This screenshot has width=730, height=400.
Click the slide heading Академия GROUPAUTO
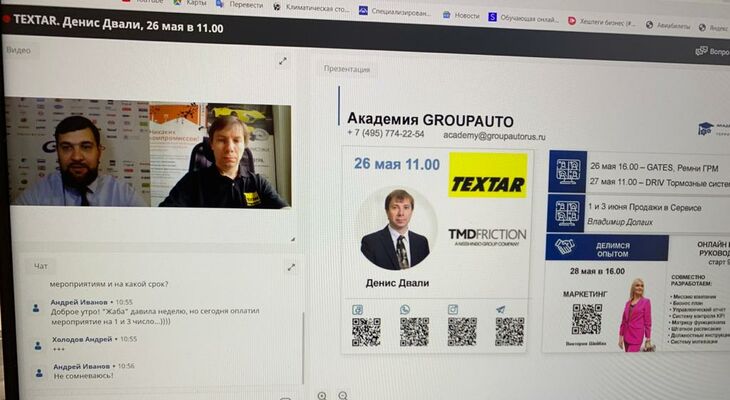(x=430, y=120)
